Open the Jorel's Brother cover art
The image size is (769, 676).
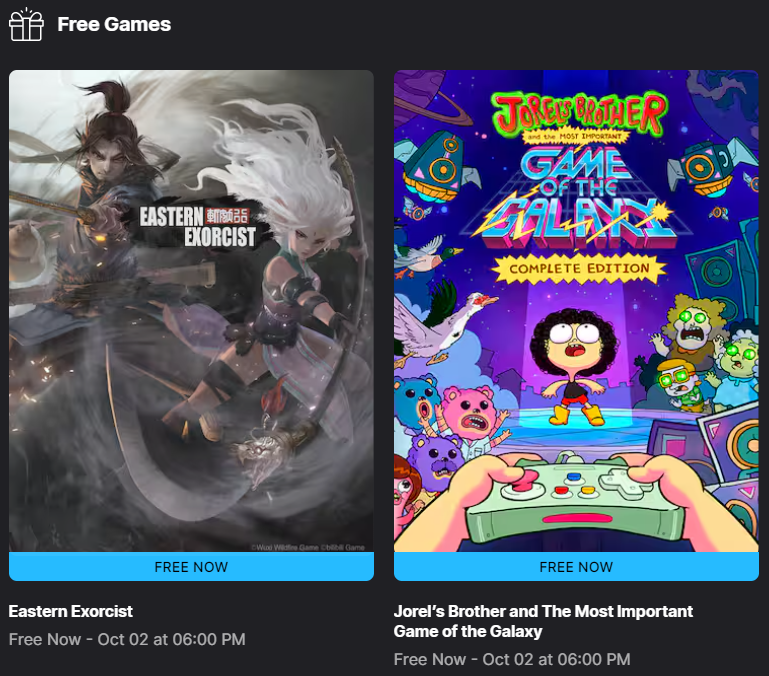576,311
